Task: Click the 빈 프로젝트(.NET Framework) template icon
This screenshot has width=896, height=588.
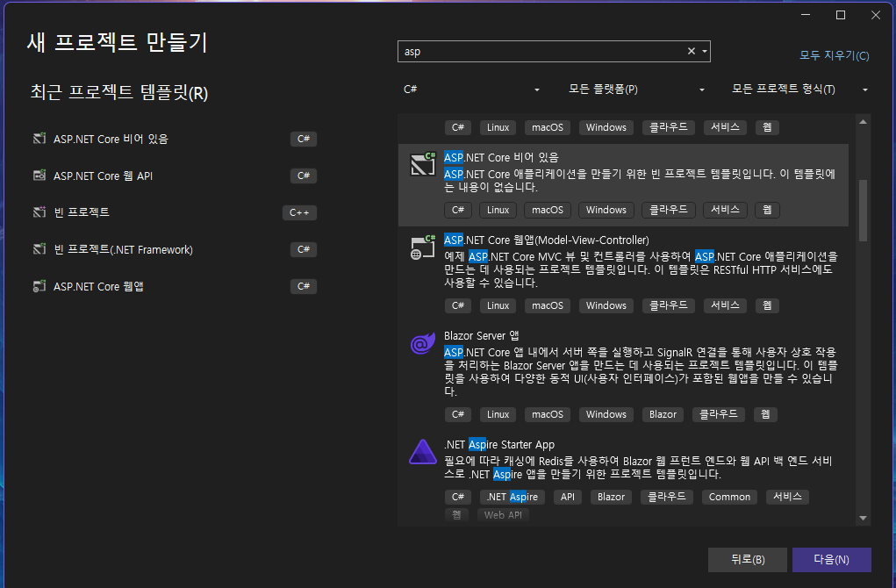Action: click(39, 249)
